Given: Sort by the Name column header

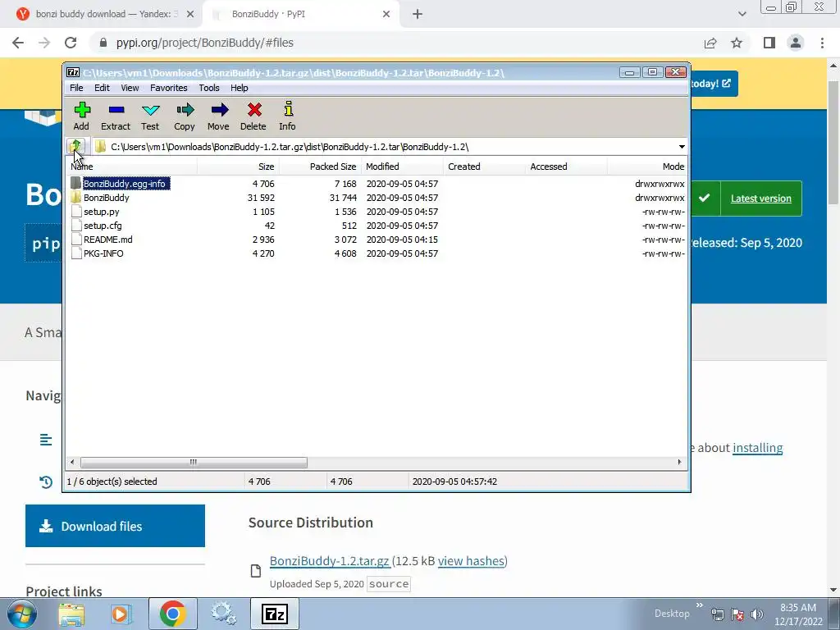Looking at the screenshot, I should coord(131,167).
